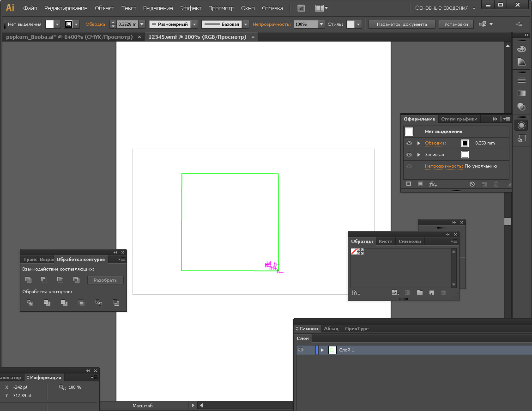The width and height of the screenshot is (532, 411).
Task: Click the Divide pathfinder icon
Action: click(30, 303)
